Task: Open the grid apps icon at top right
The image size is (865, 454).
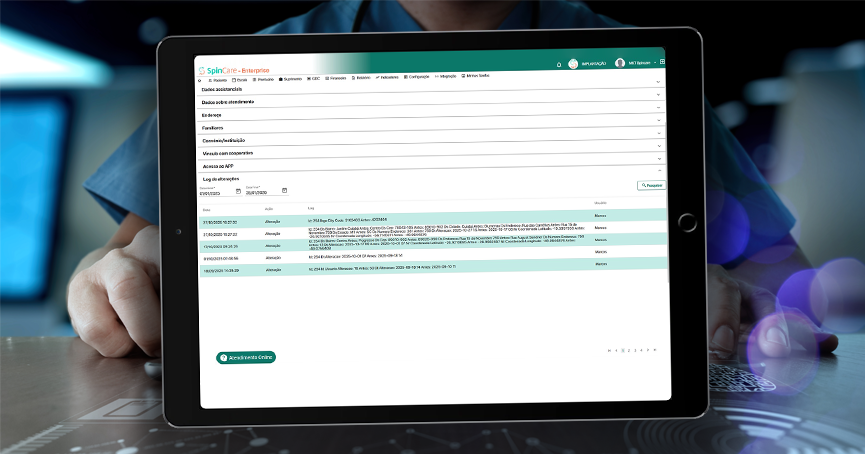Action: (x=662, y=62)
